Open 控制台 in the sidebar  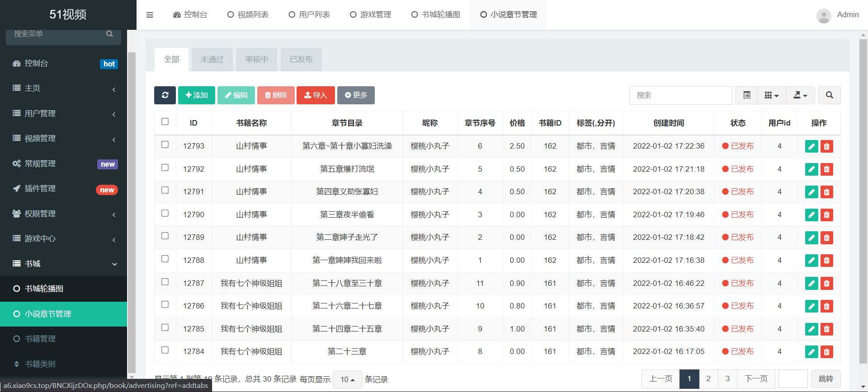[63, 64]
